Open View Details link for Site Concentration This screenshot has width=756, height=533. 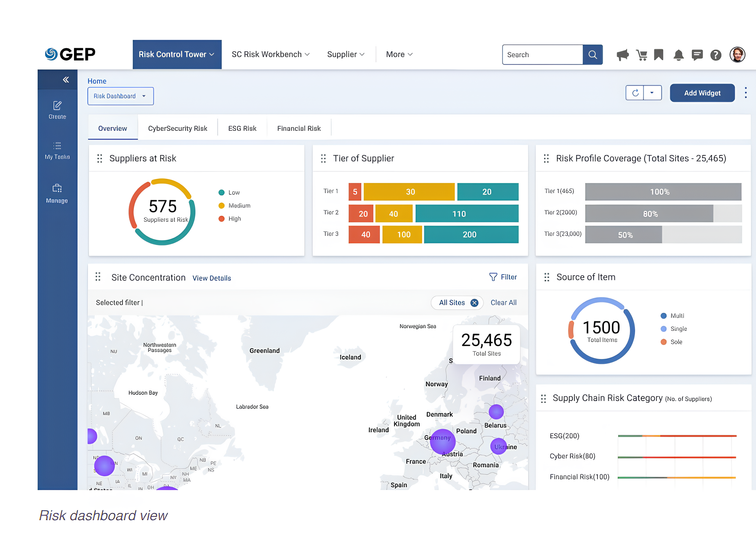(x=212, y=278)
